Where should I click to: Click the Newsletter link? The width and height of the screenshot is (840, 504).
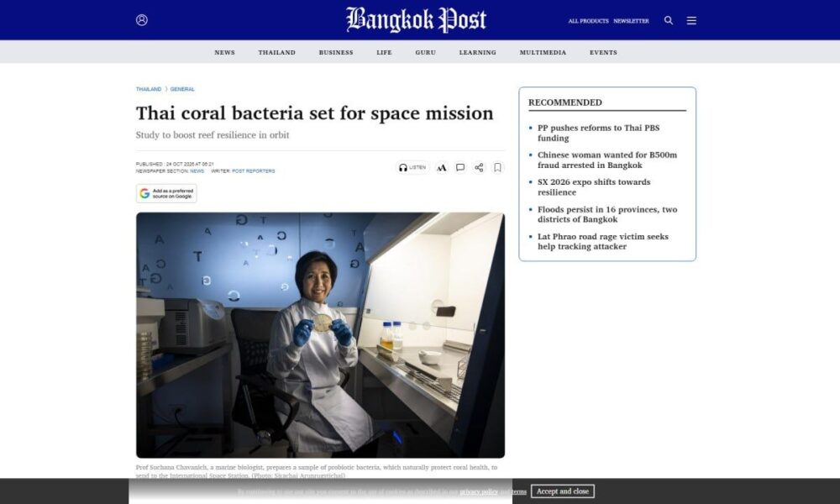[x=631, y=21]
